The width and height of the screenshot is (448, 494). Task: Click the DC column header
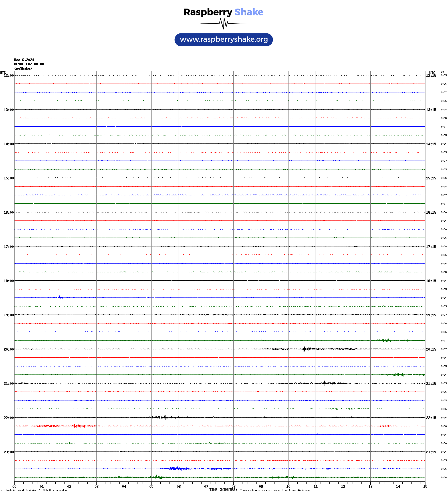pyautogui.click(x=442, y=72)
